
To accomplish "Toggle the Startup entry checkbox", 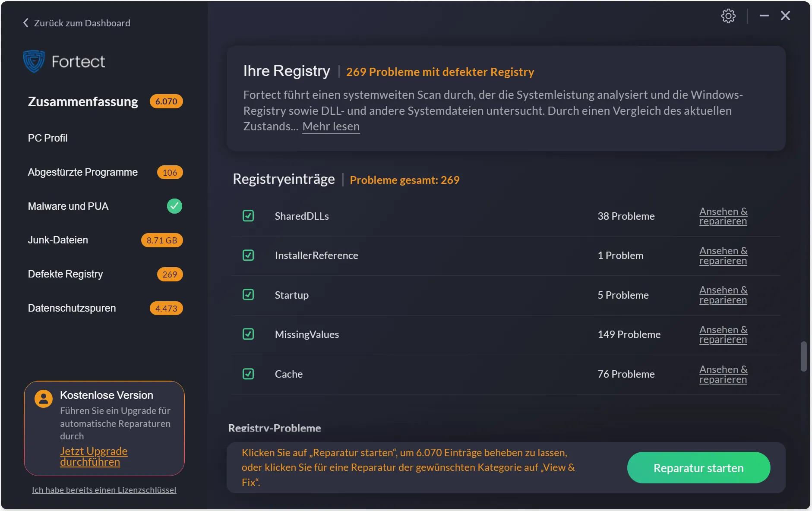I will pos(248,295).
